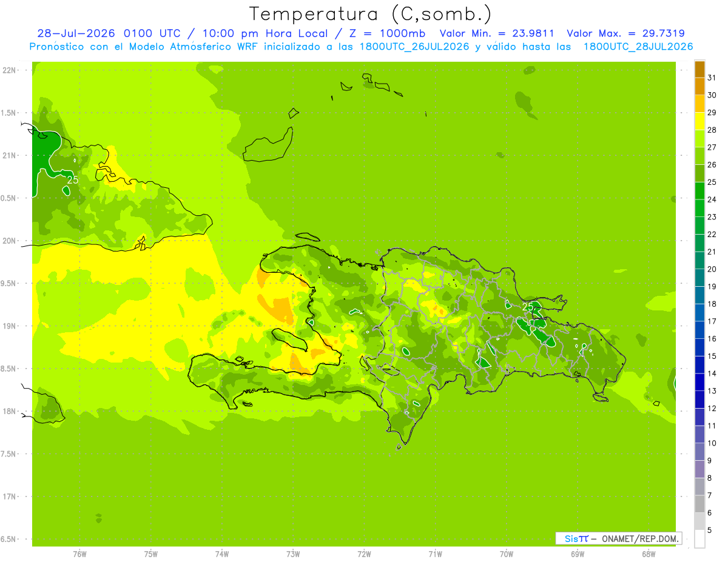Click the latitude axis label "22N"

[10, 70]
